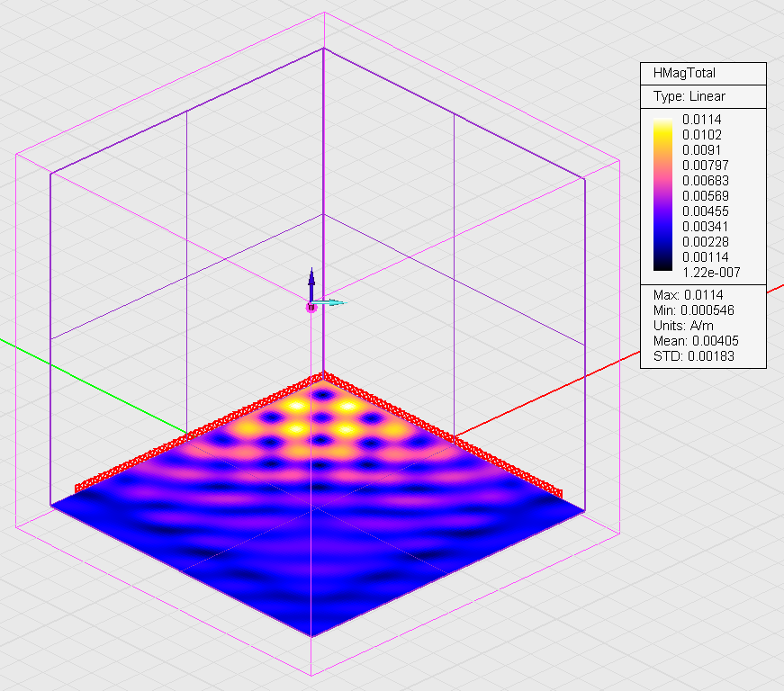Click the 0.00569 scale value
The width and height of the screenshot is (784, 691).
click(706, 196)
